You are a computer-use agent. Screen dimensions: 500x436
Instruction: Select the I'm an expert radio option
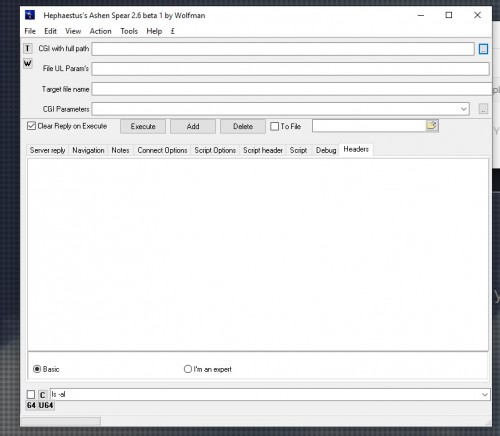188,369
